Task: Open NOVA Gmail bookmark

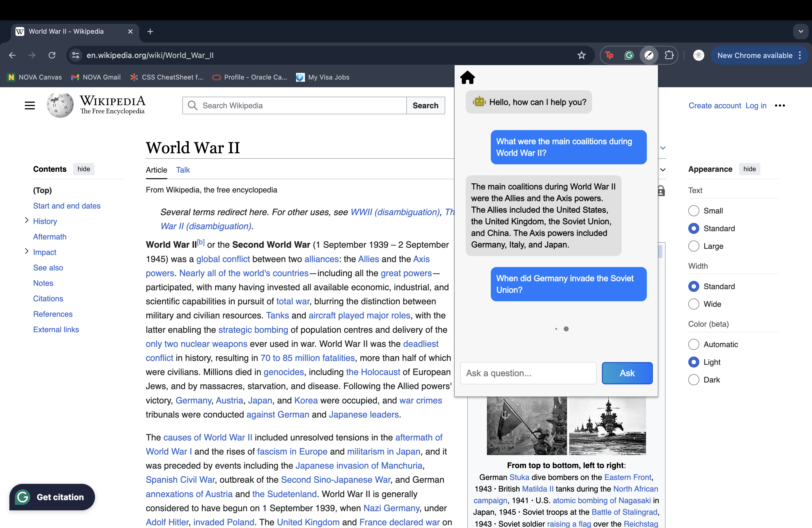Action: (x=96, y=77)
